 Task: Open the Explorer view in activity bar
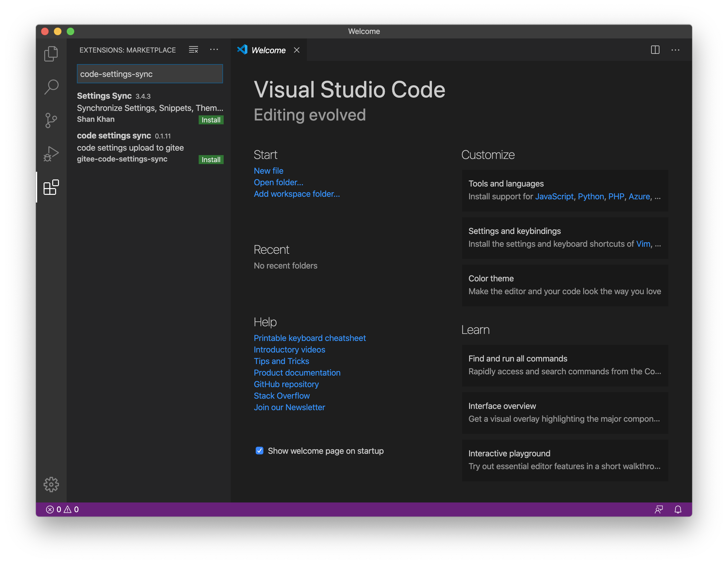(x=51, y=54)
